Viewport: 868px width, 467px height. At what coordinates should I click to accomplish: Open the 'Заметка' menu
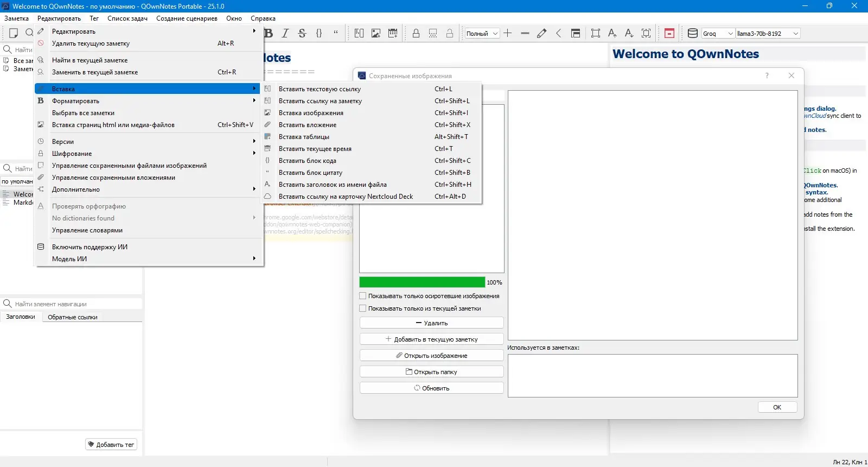tap(16, 18)
